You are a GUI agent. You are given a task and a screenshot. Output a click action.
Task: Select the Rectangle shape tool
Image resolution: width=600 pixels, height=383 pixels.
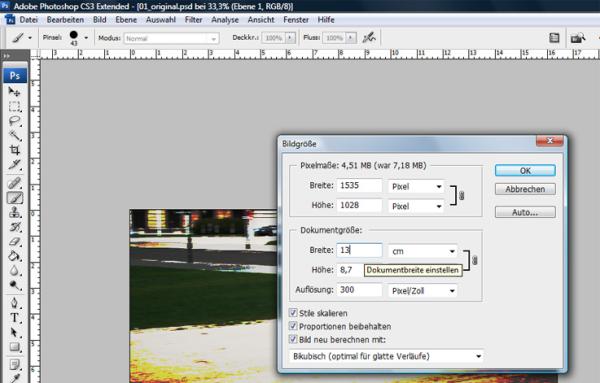pyautogui.click(x=15, y=347)
